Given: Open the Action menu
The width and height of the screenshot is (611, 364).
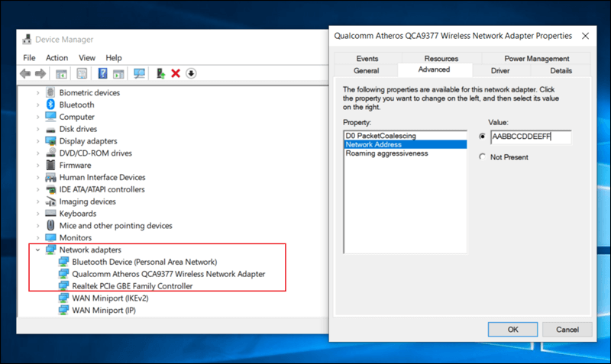Looking at the screenshot, I should [57, 58].
